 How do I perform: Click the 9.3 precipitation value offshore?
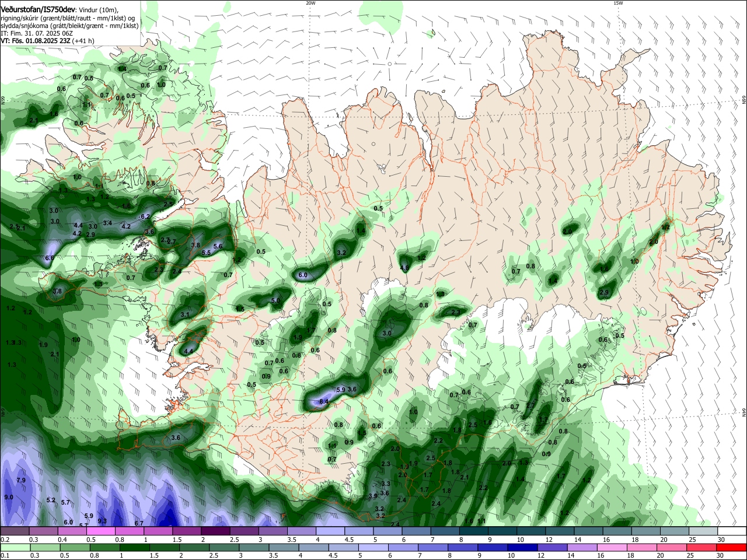point(102,521)
